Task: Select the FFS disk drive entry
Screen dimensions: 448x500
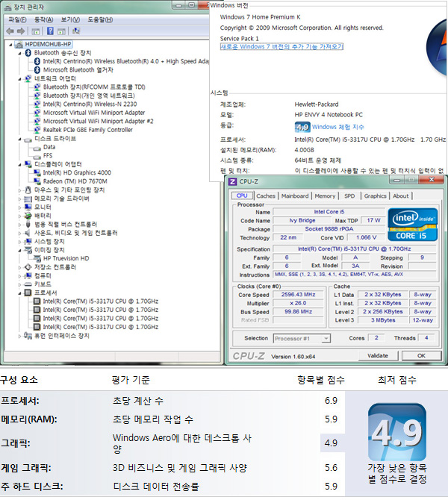Action: (x=48, y=156)
